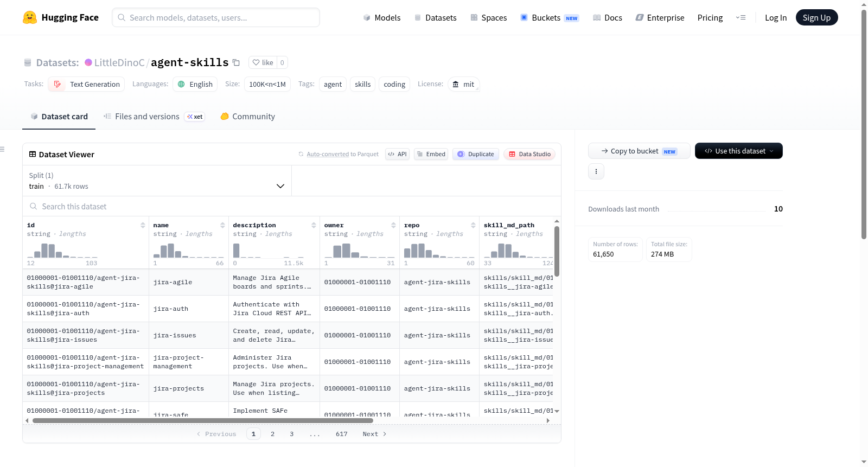868x467 pixels.
Task: Expand the Split train dropdown
Action: pyautogui.click(x=157, y=181)
